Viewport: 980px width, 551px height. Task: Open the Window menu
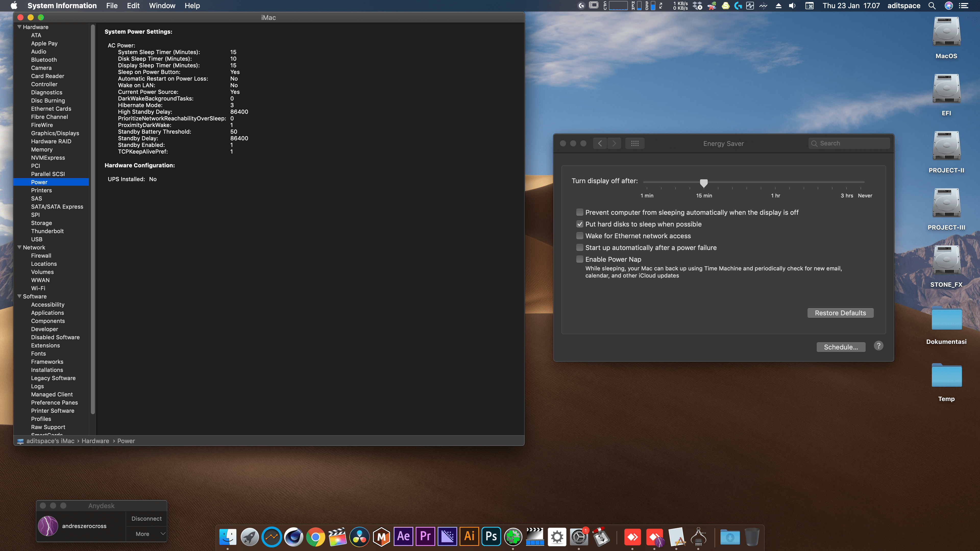pos(162,6)
